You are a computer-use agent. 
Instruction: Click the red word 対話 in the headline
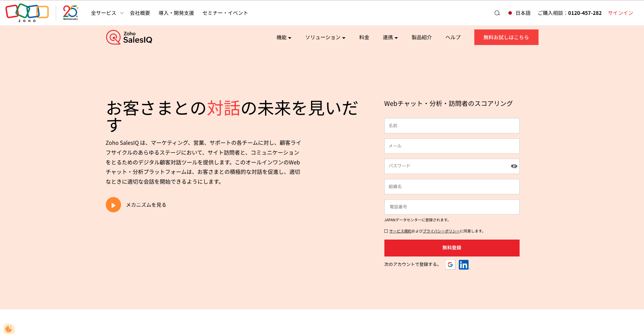[224, 109]
